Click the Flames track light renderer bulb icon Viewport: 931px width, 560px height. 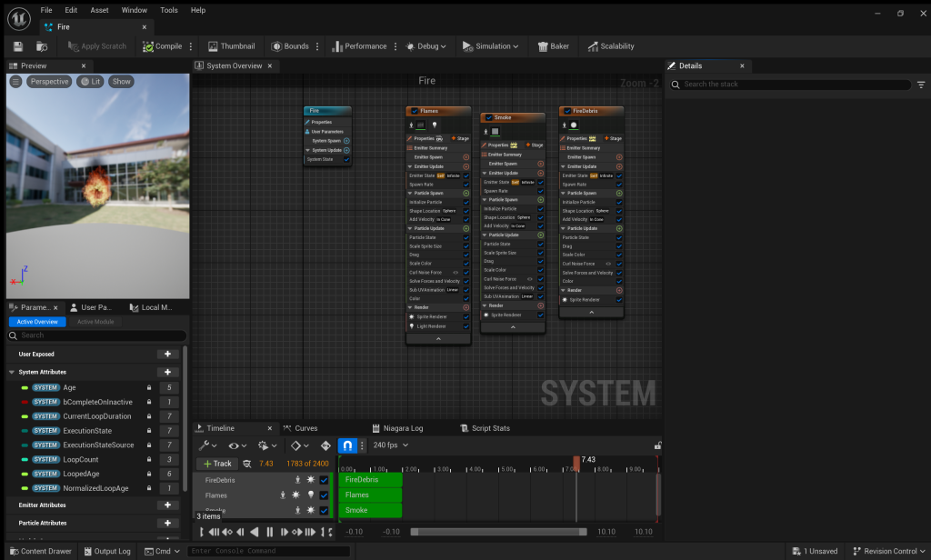tap(311, 495)
